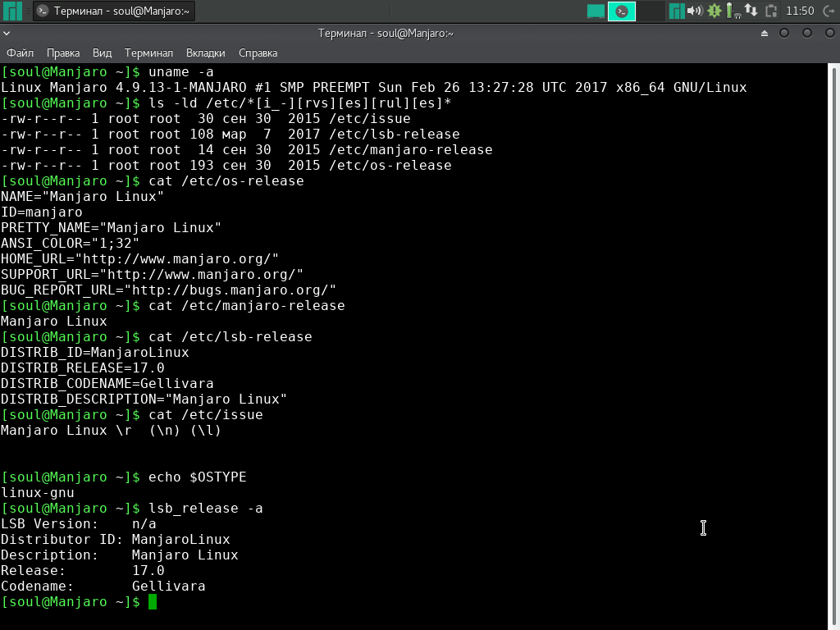Minimize the terminal window
840x630 pixels.
click(x=784, y=33)
